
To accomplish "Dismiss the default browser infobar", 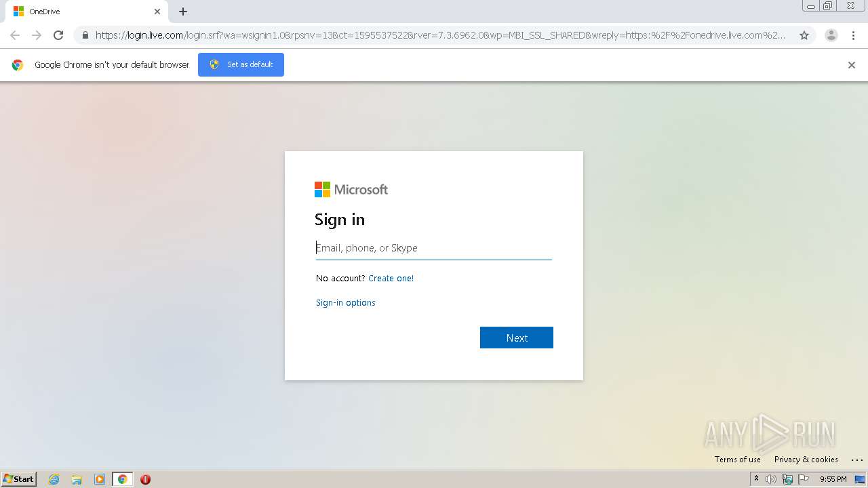I will [852, 65].
